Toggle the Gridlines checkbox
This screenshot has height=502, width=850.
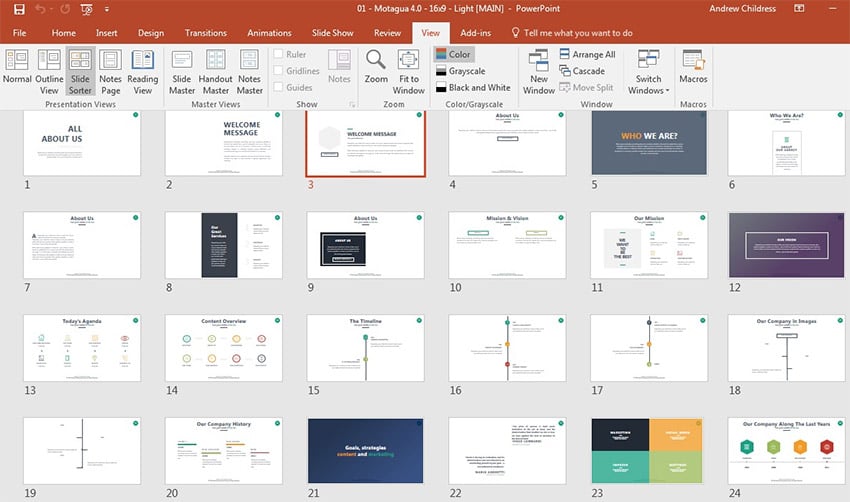click(279, 71)
